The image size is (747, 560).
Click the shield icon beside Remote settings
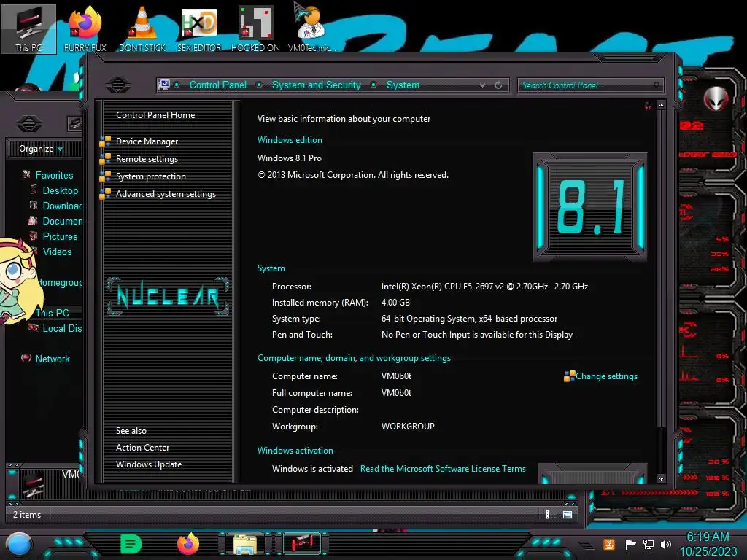[105, 159]
